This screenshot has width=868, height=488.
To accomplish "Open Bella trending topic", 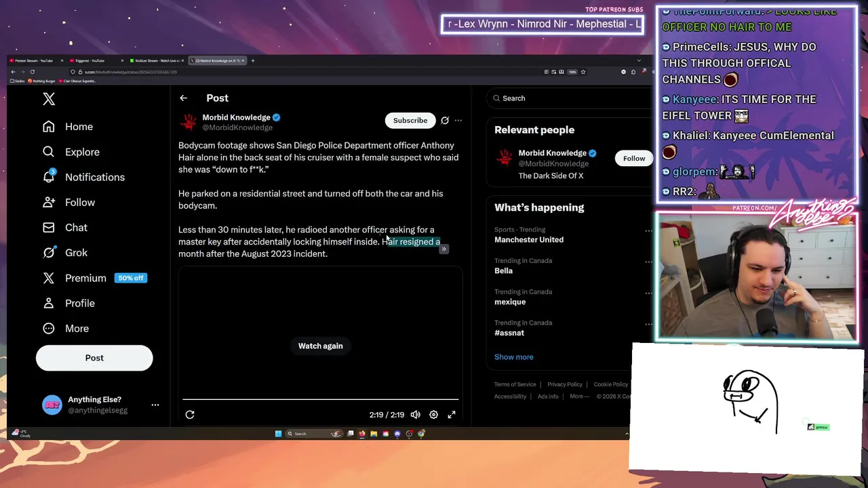I will (503, 270).
